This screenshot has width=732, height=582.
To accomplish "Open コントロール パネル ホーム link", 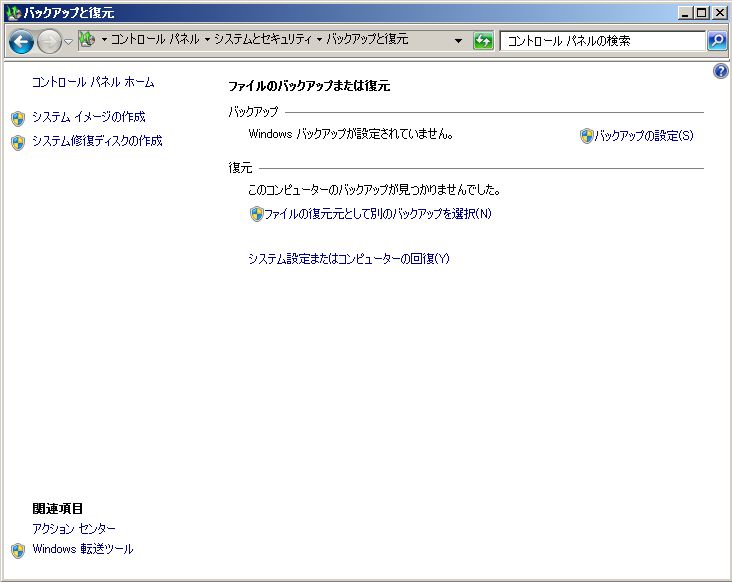I will click(x=93, y=82).
